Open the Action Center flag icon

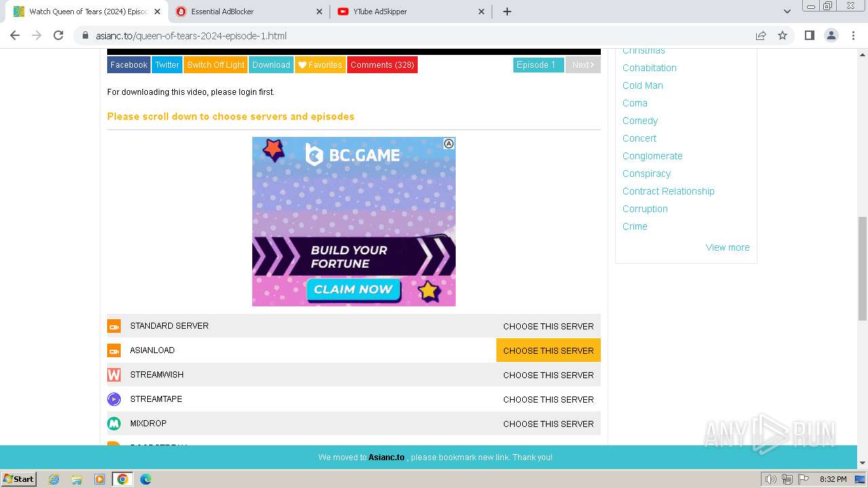[804, 479]
